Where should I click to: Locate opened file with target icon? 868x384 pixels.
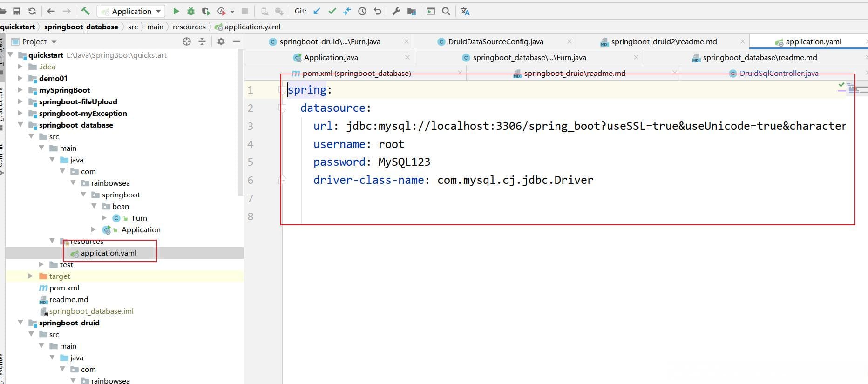(187, 41)
